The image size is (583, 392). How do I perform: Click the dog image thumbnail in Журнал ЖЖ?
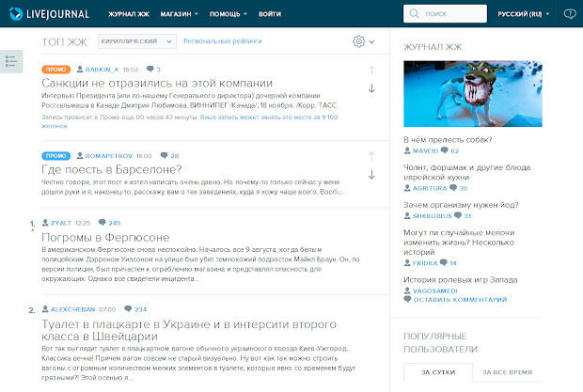point(473,94)
